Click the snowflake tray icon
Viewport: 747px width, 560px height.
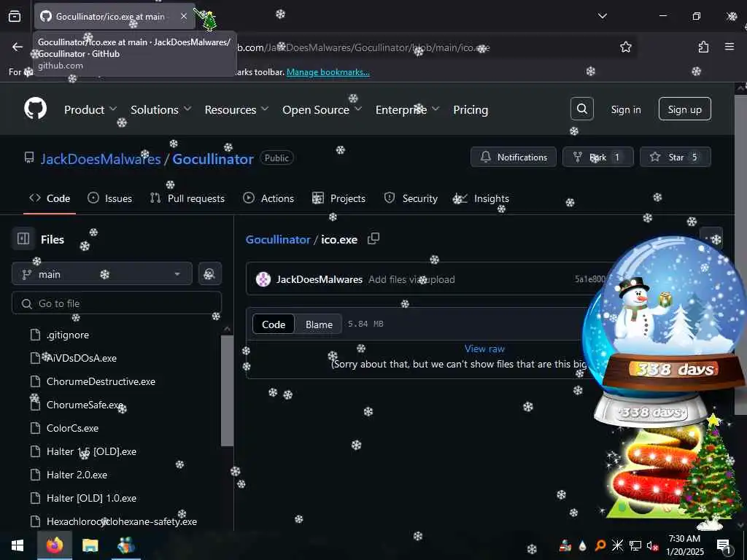point(617,545)
